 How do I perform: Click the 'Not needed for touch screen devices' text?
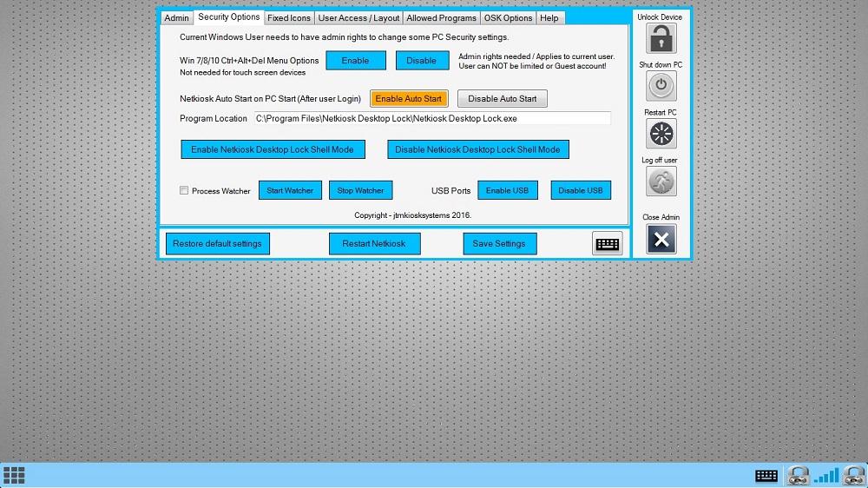tap(242, 73)
